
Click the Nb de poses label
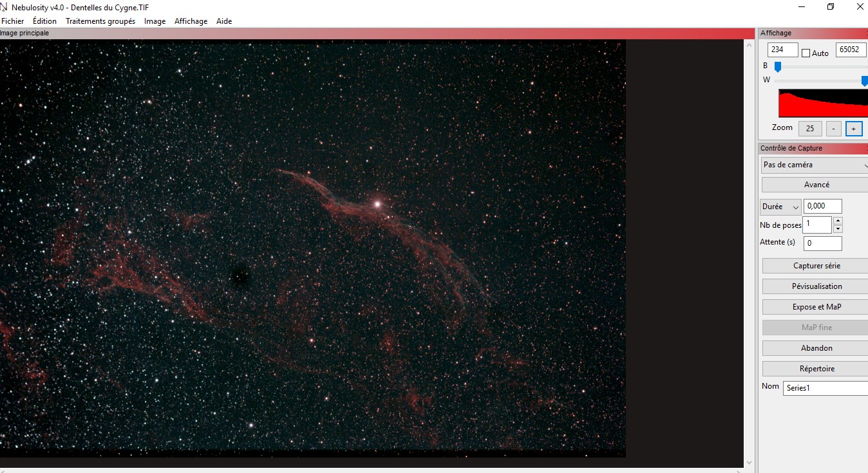click(x=781, y=225)
